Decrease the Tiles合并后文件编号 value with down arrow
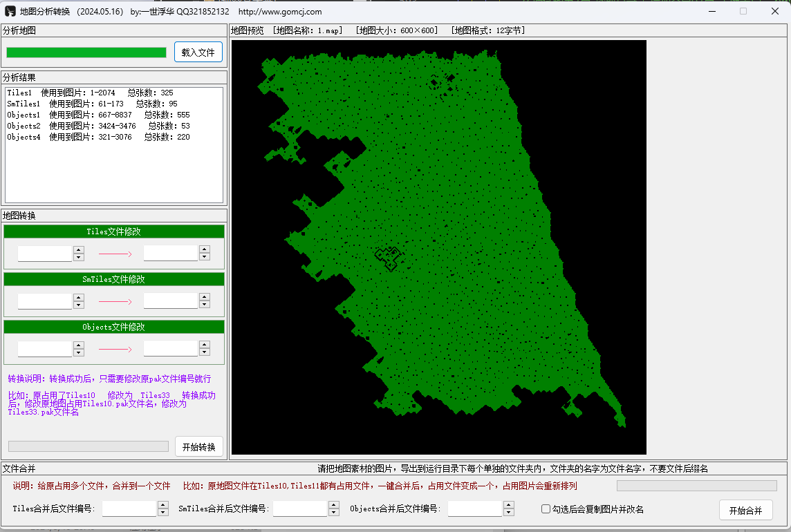The image size is (791, 532). [163, 513]
